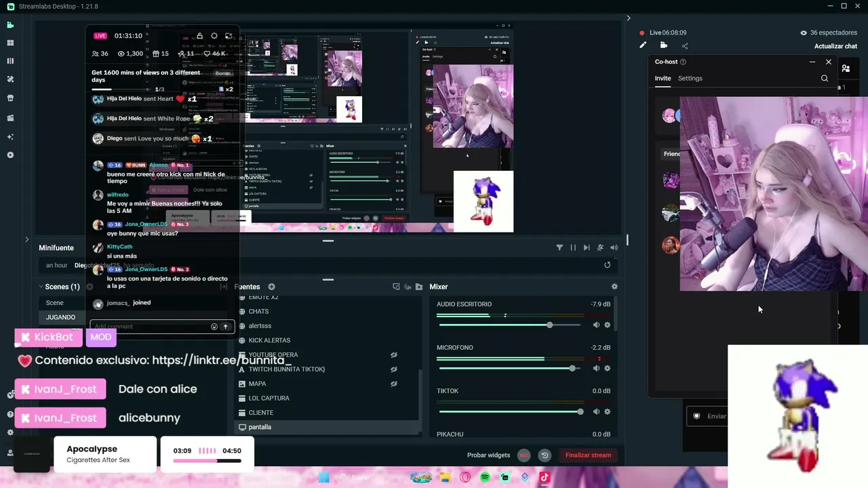Click Probar widgets button
Image resolution: width=868 pixels, height=488 pixels.
point(488,455)
